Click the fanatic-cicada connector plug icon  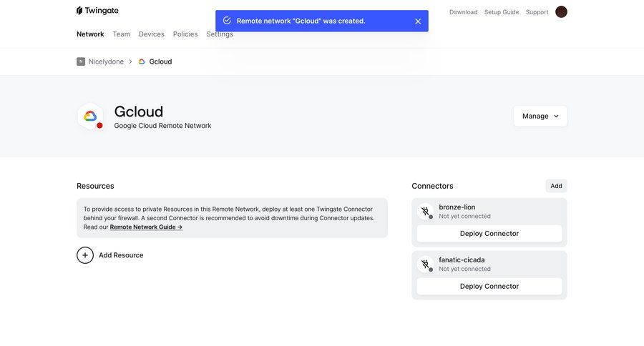pos(426,265)
